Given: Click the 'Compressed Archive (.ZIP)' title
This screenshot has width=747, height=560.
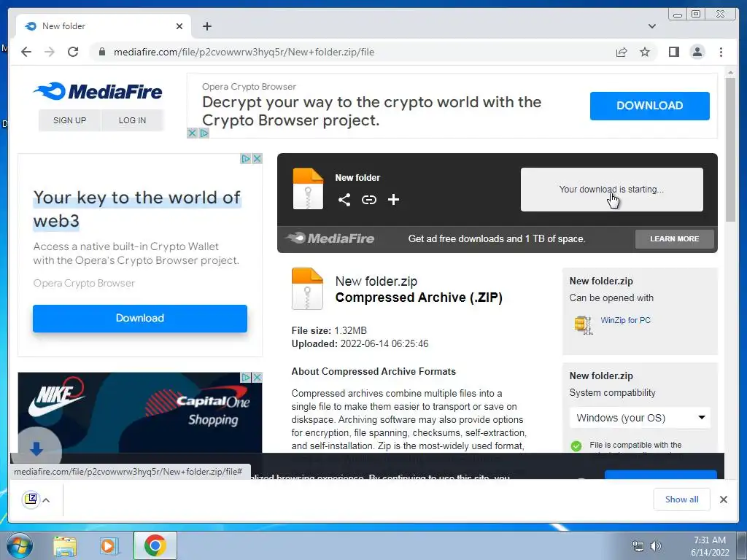Looking at the screenshot, I should [x=419, y=297].
